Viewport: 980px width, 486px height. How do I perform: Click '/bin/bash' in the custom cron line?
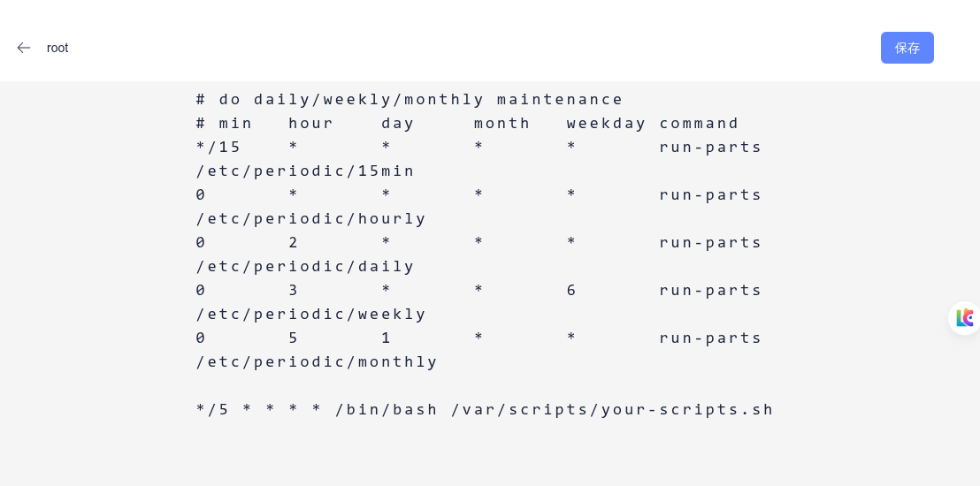click(x=387, y=410)
